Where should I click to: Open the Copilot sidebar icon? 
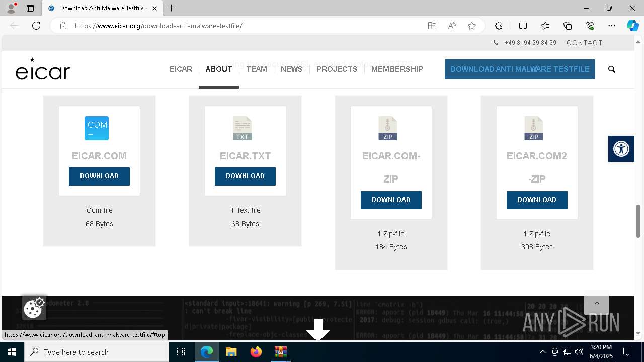tap(632, 26)
